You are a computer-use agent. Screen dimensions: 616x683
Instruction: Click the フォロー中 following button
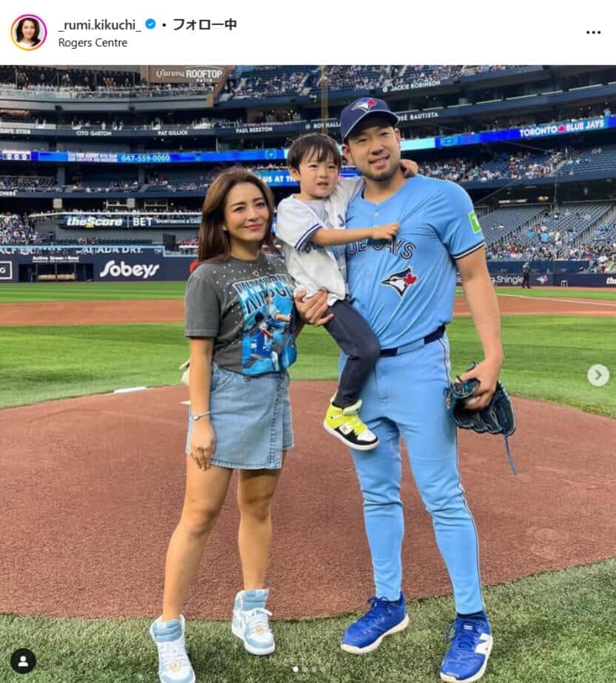pos(204,24)
